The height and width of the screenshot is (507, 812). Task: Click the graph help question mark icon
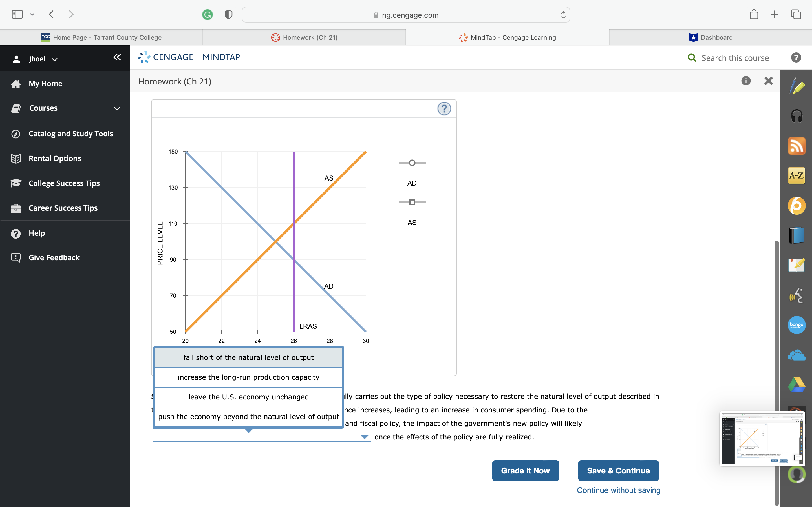[444, 109]
